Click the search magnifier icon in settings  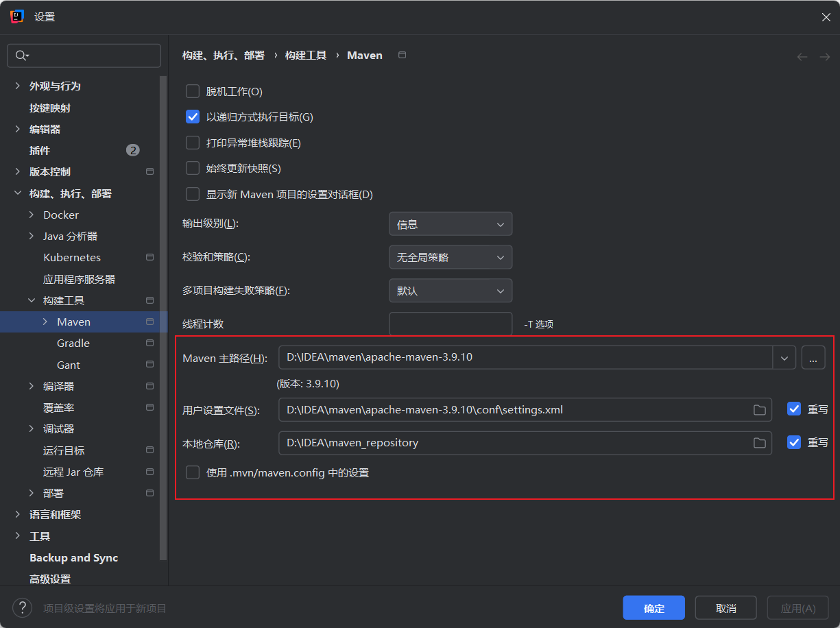(21, 56)
